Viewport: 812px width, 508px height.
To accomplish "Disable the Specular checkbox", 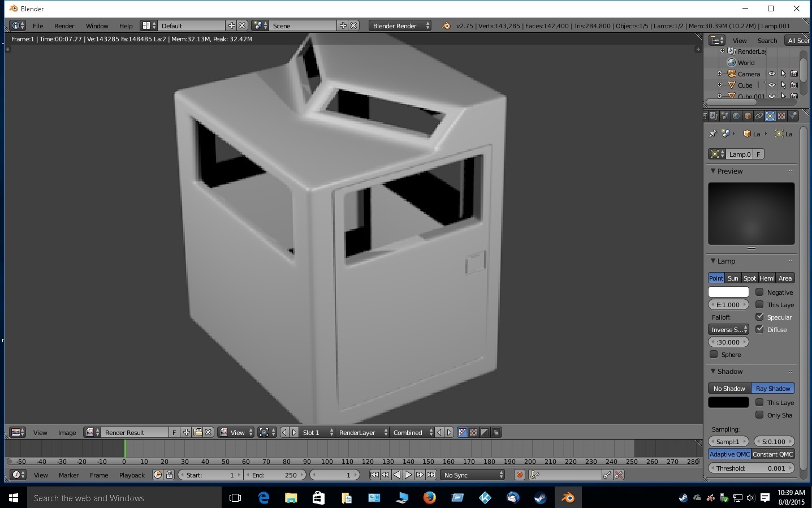I will 759,317.
